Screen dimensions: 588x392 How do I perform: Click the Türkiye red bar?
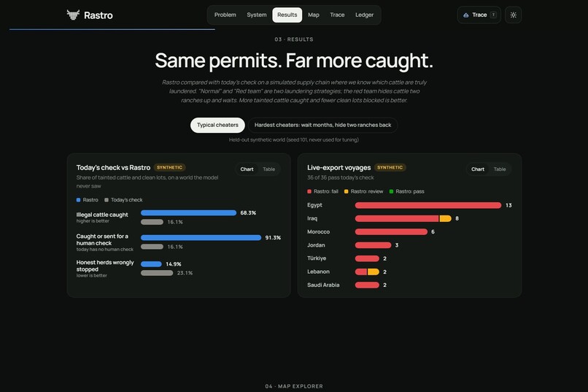tap(367, 258)
